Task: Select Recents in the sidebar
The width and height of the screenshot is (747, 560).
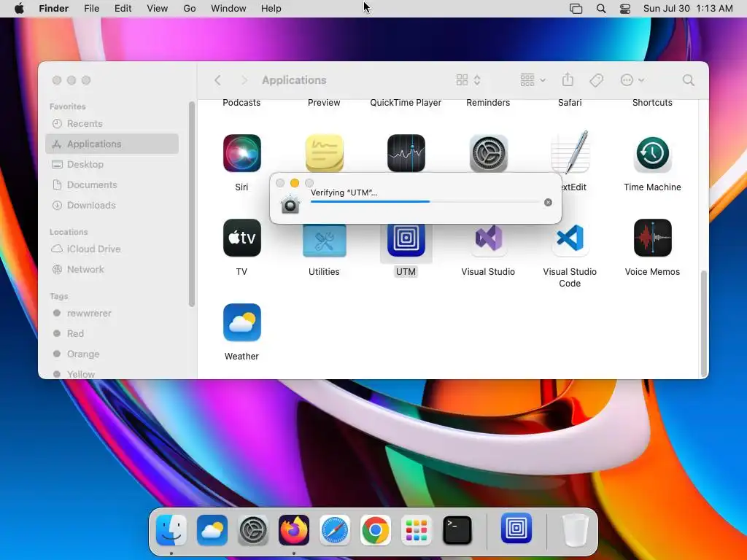Action: (x=112, y=124)
